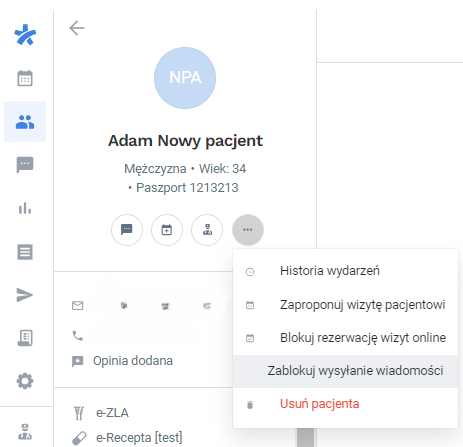The height and width of the screenshot is (447, 463).
Task: Select Blokuj rezerwację wizyt online
Action: coord(345,338)
